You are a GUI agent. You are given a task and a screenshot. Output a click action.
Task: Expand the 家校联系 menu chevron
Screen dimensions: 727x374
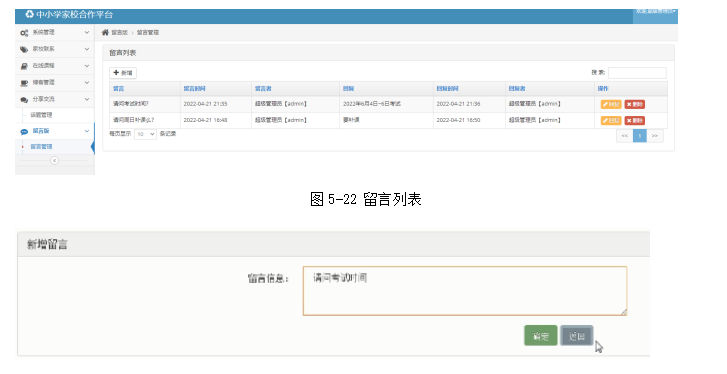[87, 49]
